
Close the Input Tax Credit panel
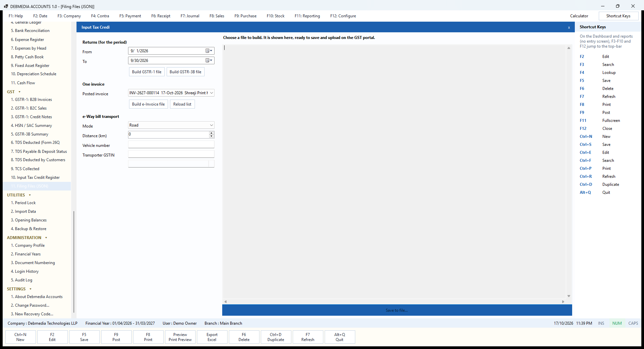569,27
